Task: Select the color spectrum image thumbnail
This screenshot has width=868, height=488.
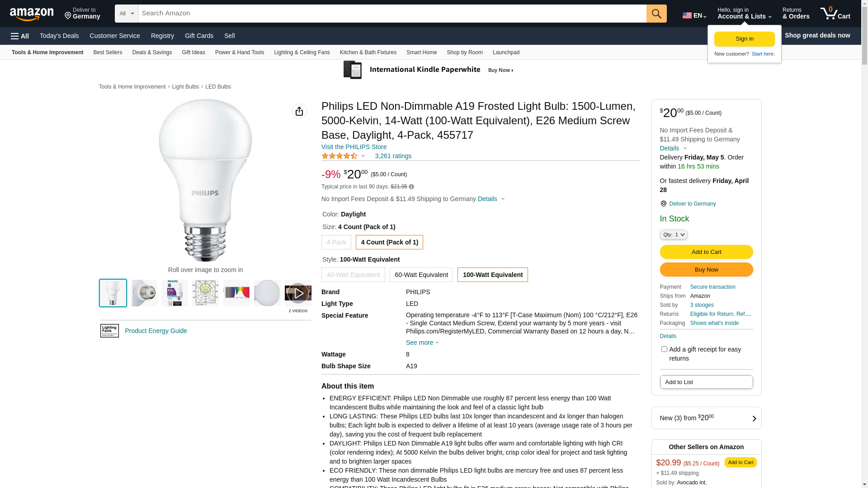Action: (x=236, y=293)
